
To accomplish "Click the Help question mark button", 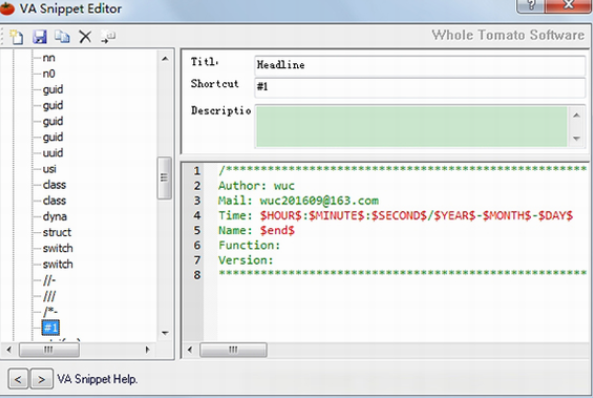I will tap(531, 6).
